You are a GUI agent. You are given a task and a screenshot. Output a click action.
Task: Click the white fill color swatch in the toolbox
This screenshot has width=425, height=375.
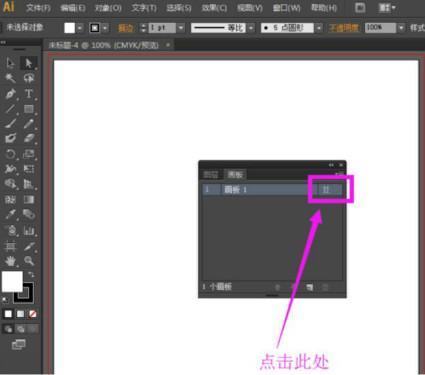(x=12, y=282)
